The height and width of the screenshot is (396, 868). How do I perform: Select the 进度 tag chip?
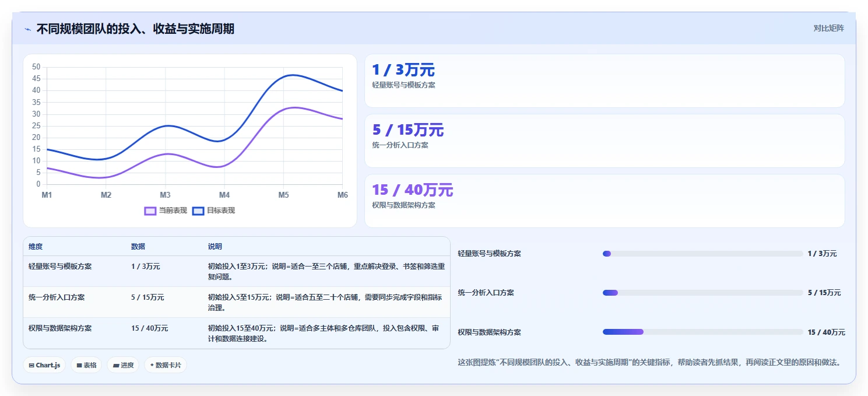pos(123,365)
